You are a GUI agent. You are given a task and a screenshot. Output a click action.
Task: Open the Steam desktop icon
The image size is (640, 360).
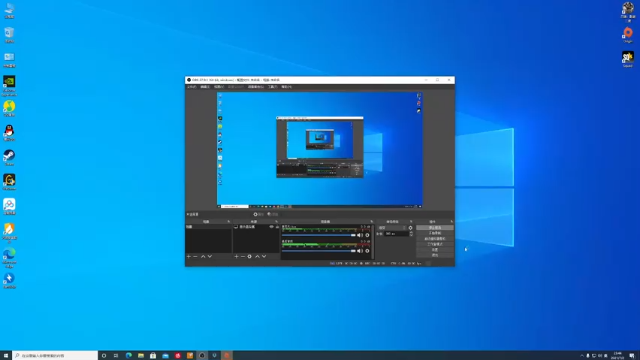click(9, 158)
